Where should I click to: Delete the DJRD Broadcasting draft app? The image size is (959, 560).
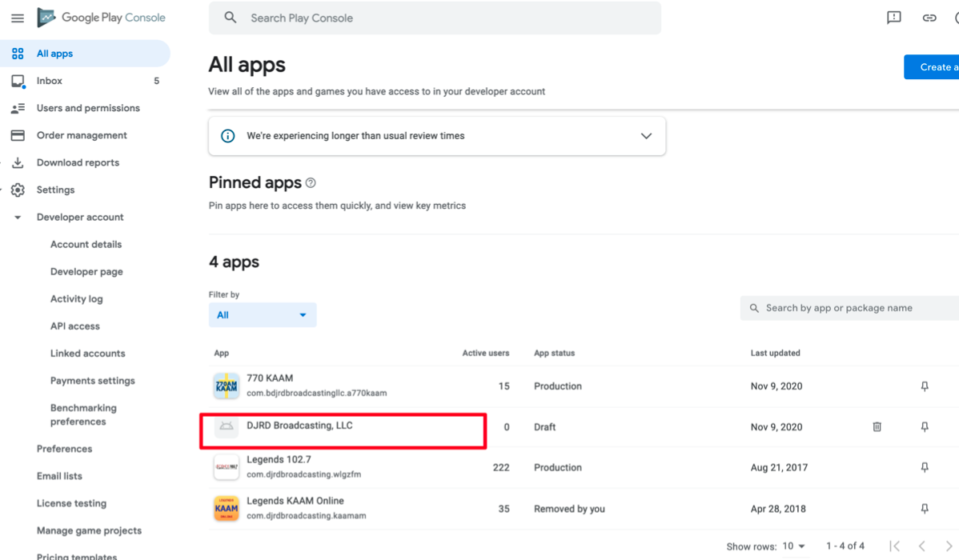[877, 426]
